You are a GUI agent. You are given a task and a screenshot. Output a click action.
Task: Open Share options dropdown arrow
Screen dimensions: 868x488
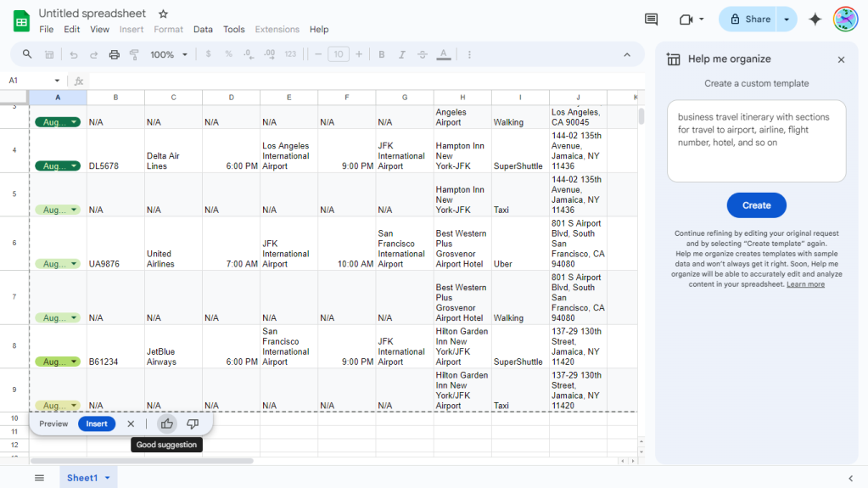click(786, 20)
